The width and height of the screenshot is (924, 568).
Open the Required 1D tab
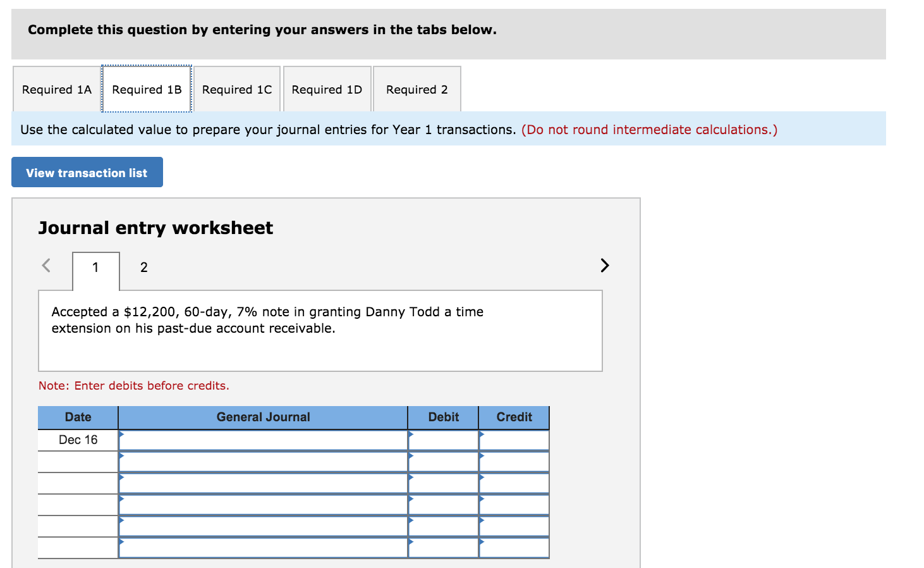[327, 89]
